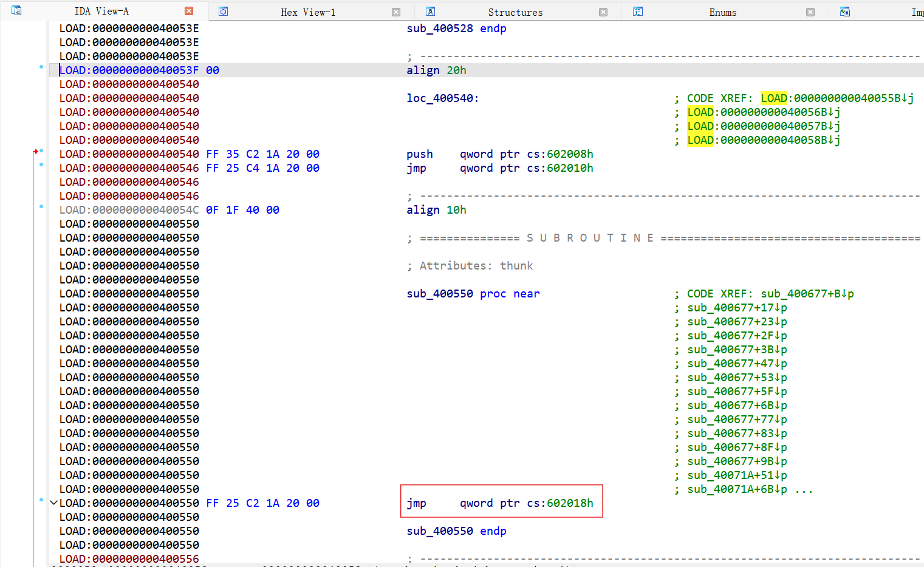Toggle breakpoint dot beside push instruction line

(x=41, y=151)
